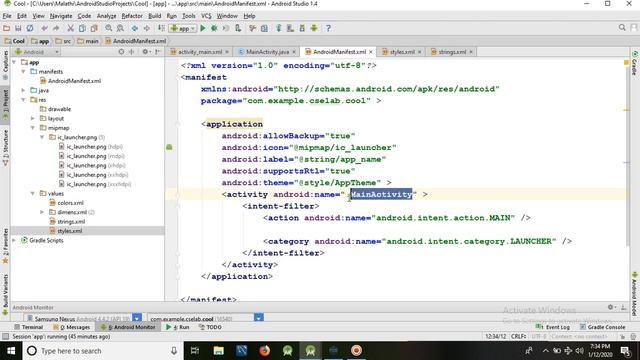Click the Make Project icon
Image resolution: width=640 pixels, height=360 pixels.
161,28
